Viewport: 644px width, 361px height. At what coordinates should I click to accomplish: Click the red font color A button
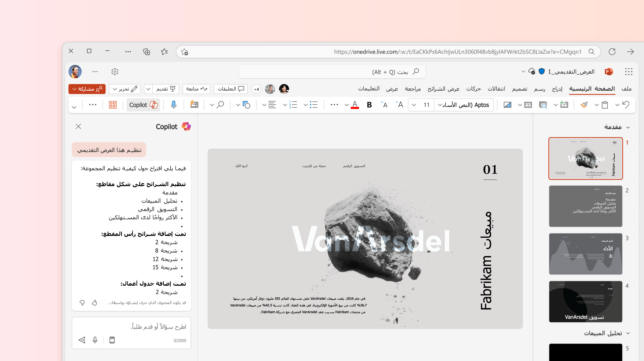point(355,105)
